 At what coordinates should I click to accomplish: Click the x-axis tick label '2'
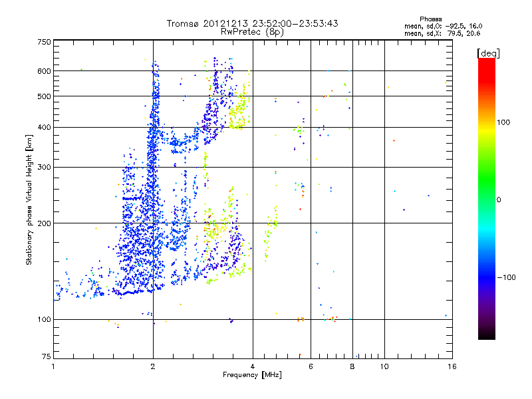[x=153, y=366]
